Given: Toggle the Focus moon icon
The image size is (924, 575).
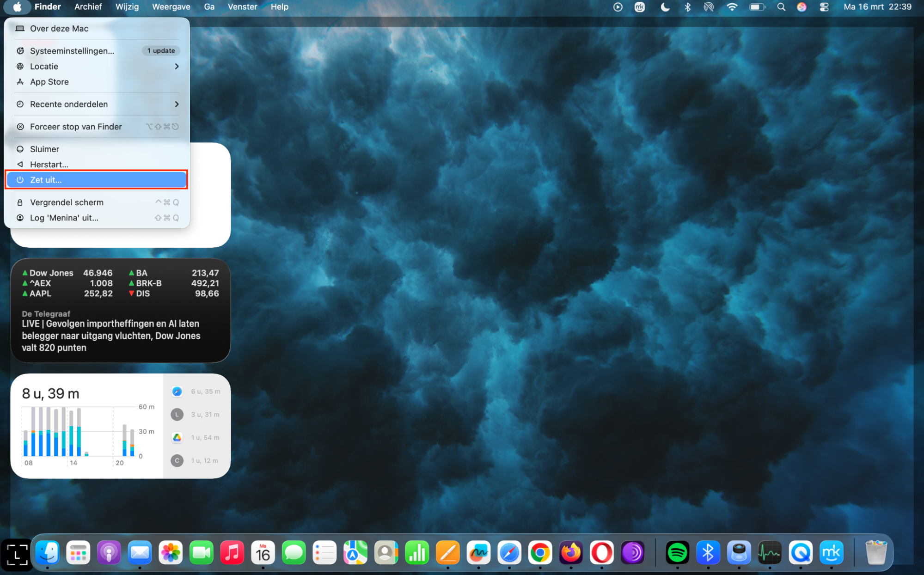Looking at the screenshot, I should coord(665,7).
